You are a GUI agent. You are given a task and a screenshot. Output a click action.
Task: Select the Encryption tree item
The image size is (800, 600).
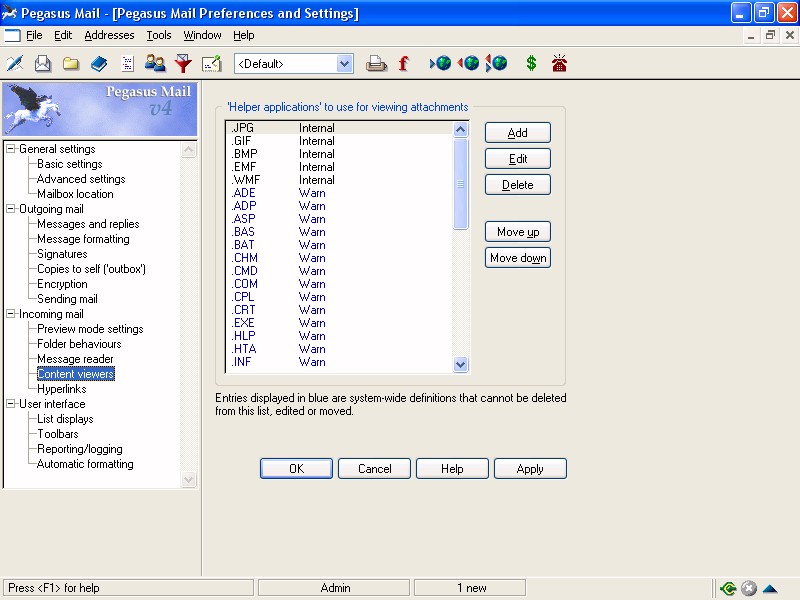[x=62, y=284]
